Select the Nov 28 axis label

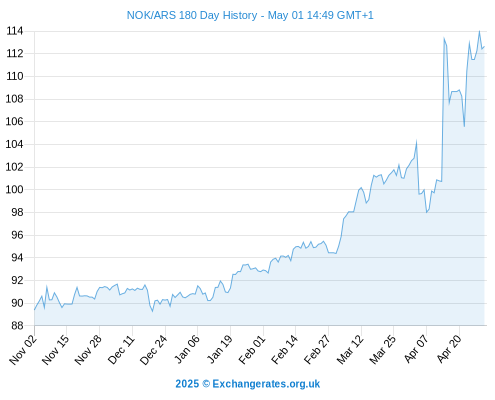coord(88,349)
